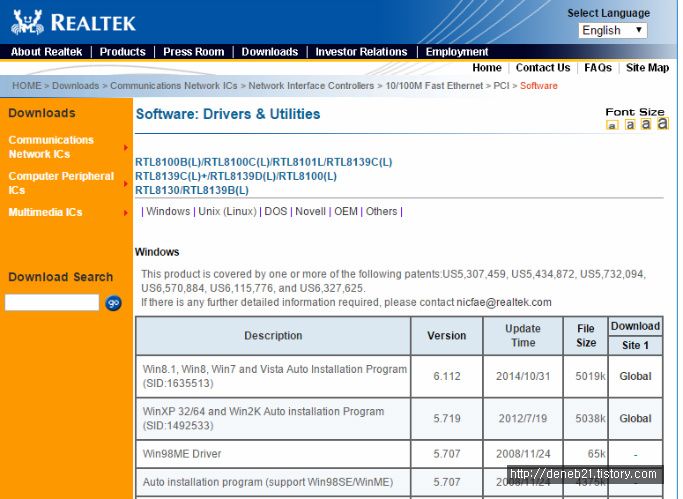Open Site Map link
The image size is (683, 499).
pos(647,68)
